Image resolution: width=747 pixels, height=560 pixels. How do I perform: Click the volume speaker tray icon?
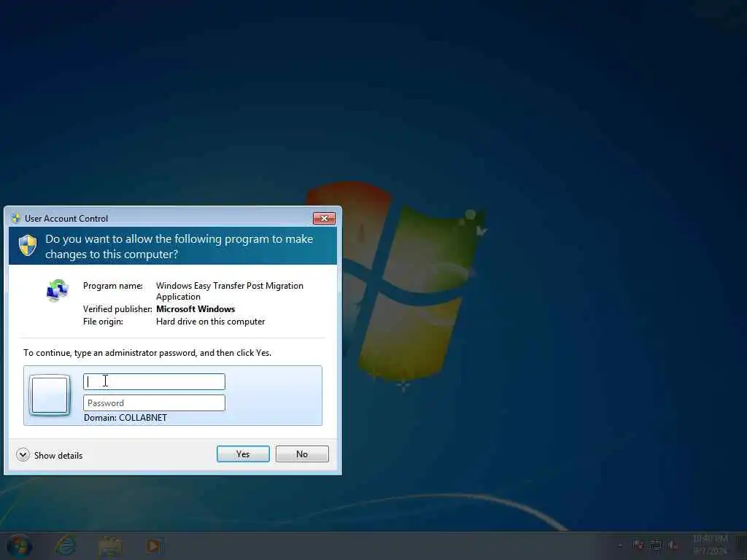(x=673, y=545)
